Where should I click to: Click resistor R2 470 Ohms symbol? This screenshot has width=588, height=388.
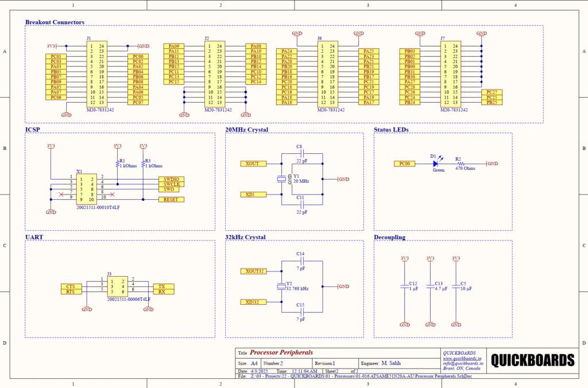click(x=459, y=164)
